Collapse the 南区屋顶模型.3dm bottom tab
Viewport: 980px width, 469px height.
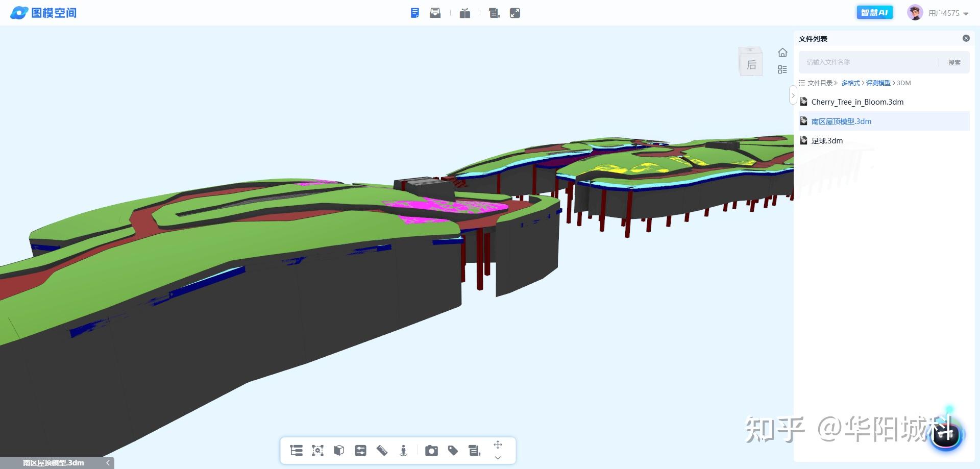(x=108, y=463)
